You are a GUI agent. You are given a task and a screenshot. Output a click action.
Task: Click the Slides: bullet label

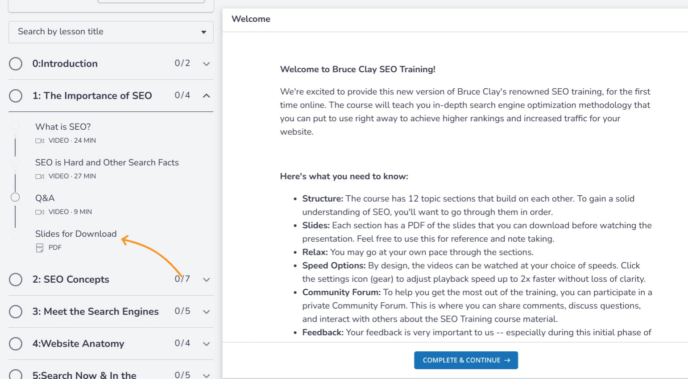tap(315, 225)
